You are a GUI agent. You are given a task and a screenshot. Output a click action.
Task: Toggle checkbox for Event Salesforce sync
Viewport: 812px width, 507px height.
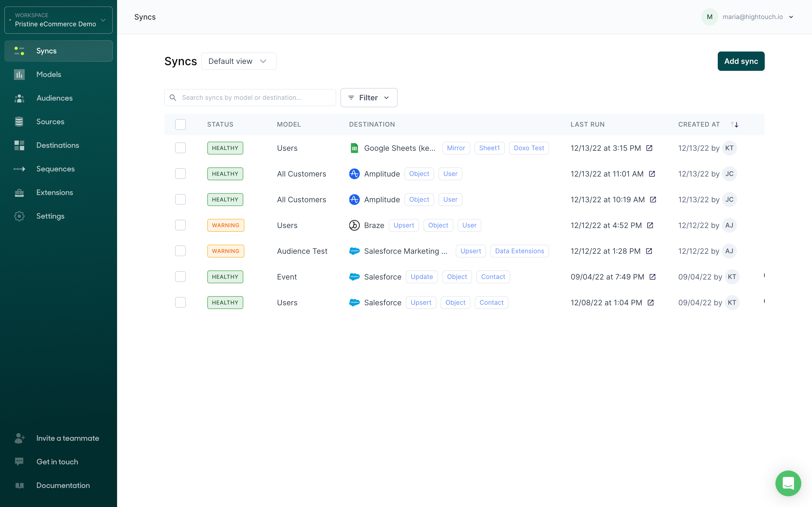point(180,277)
